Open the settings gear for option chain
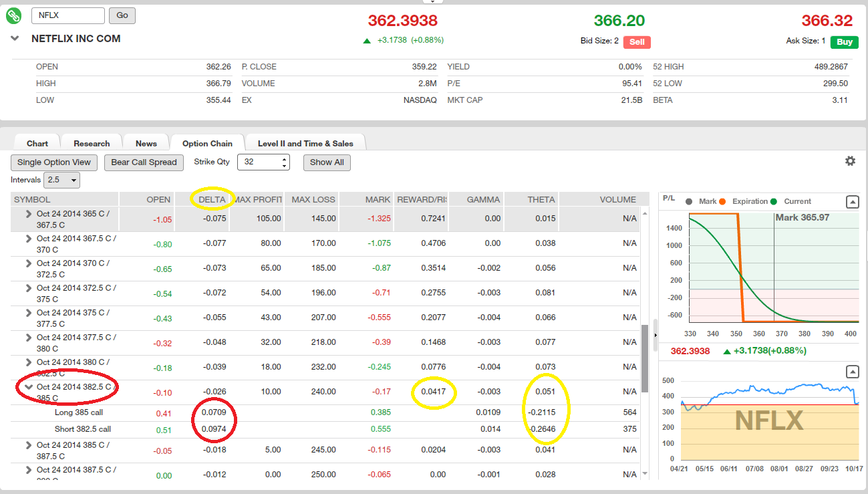Viewport: 868px width, 494px height. click(850, 161)
